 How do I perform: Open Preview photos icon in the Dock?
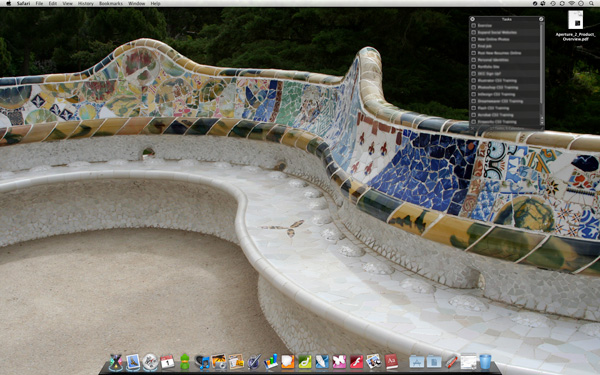[x=373, y=362]
